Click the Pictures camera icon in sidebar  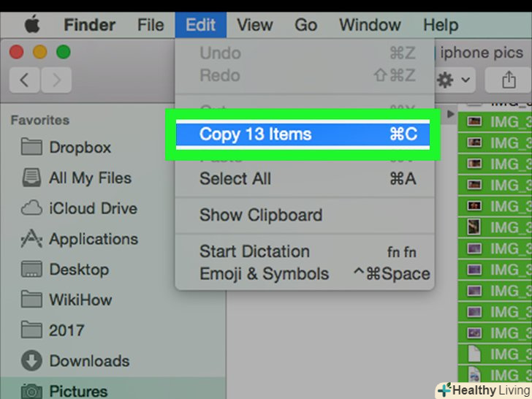31,391
